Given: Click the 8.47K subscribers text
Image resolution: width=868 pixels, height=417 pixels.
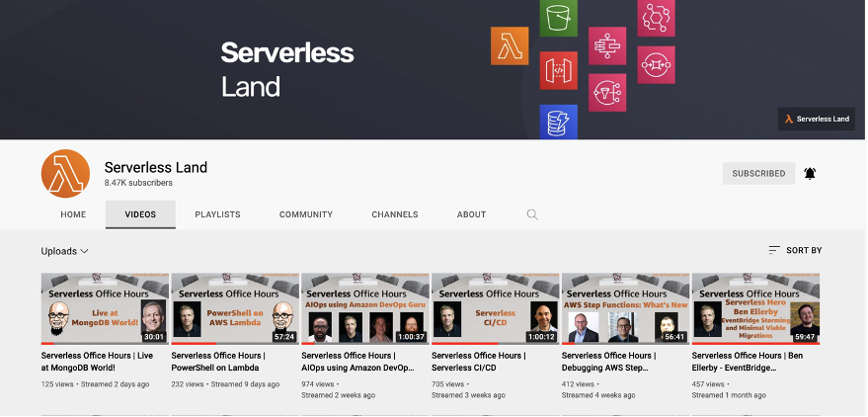Looking at the screenshot, I should coord(138,183).
